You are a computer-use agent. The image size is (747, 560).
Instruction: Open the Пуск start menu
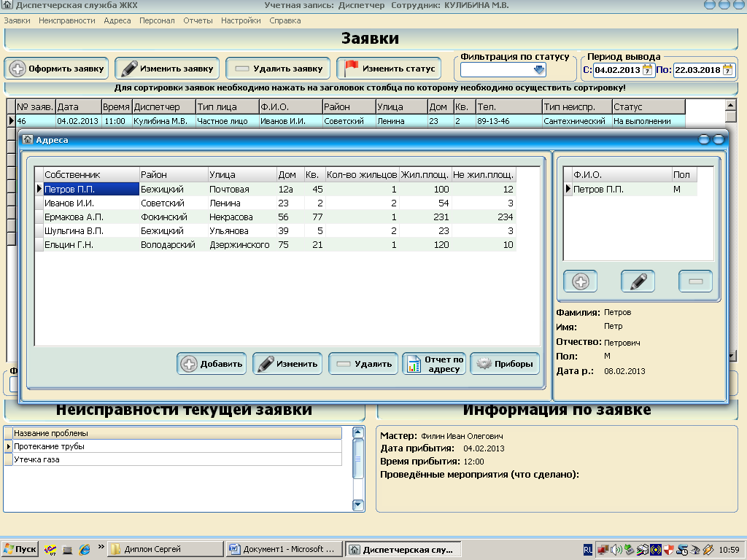coord(20,549)
